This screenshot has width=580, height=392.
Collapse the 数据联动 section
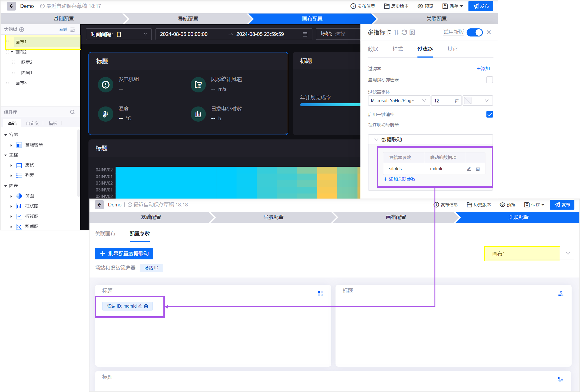(376, 139)
